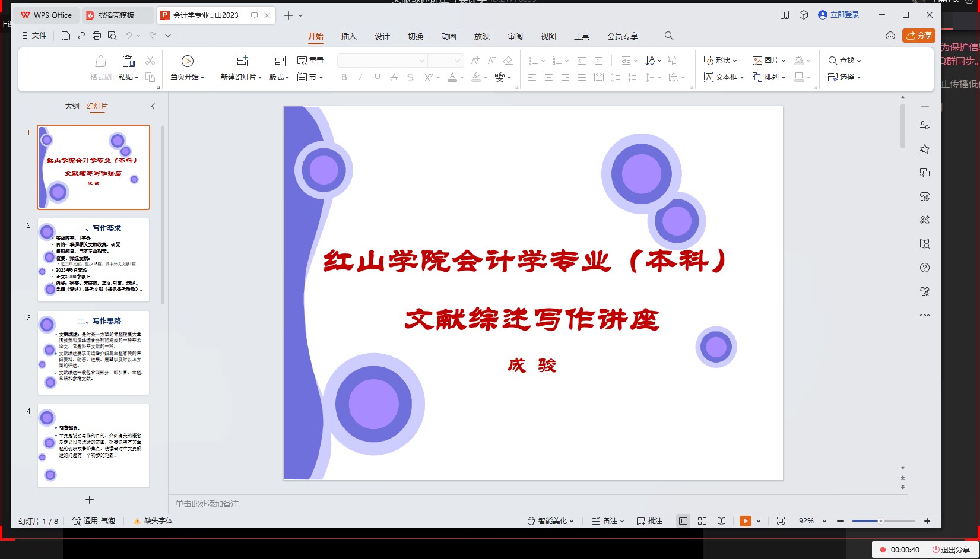Click the 新建幻灯片 (New Slide) icon
This screenshot has width=980, height=559.
pos(241,61)
